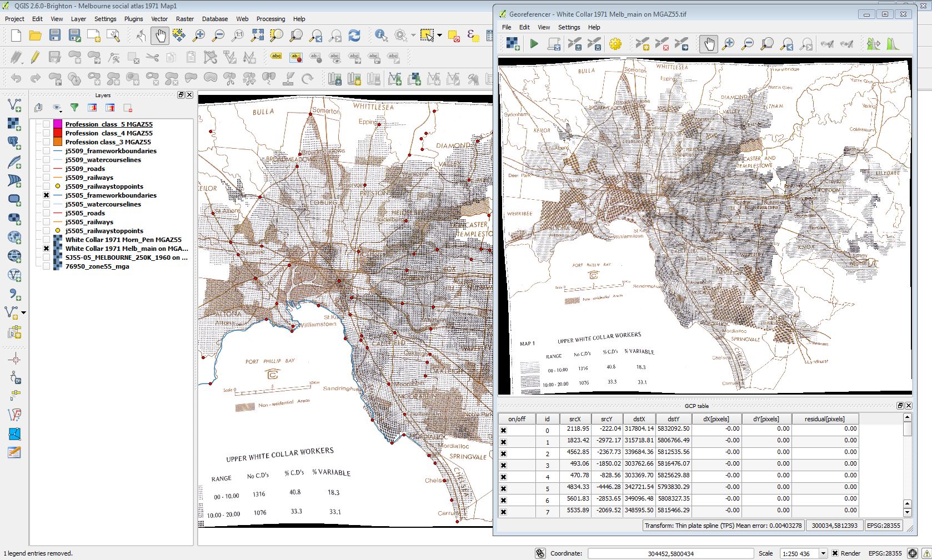The image size is (932, 560).
Task: Select the Add Point tool in Georeferencer
Action: [642, 44]
